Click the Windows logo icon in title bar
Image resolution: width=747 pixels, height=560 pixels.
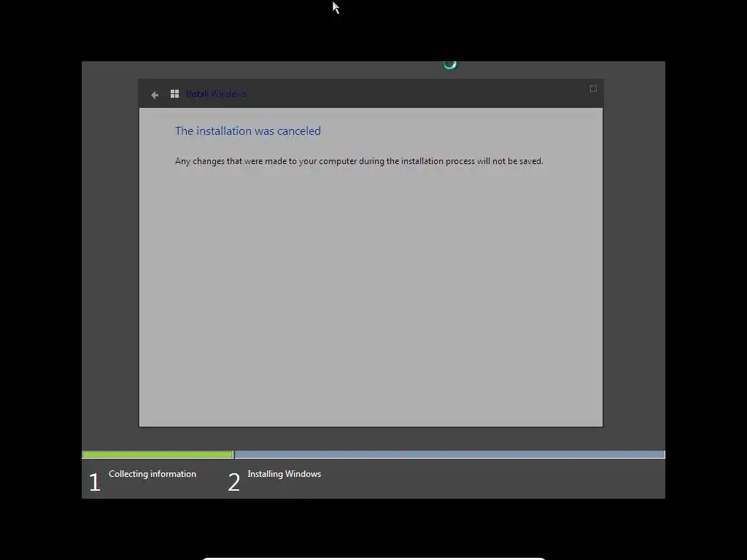tap(175, 94)
